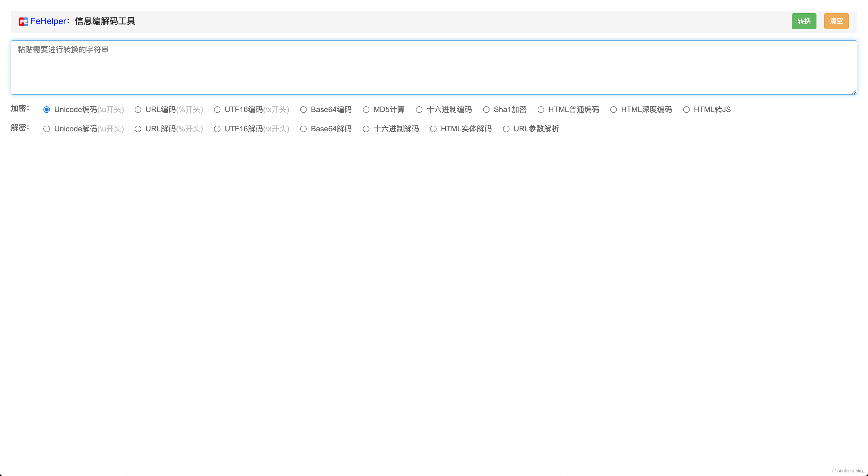Select MD5计算 radio option

click(x=366, y=110)
